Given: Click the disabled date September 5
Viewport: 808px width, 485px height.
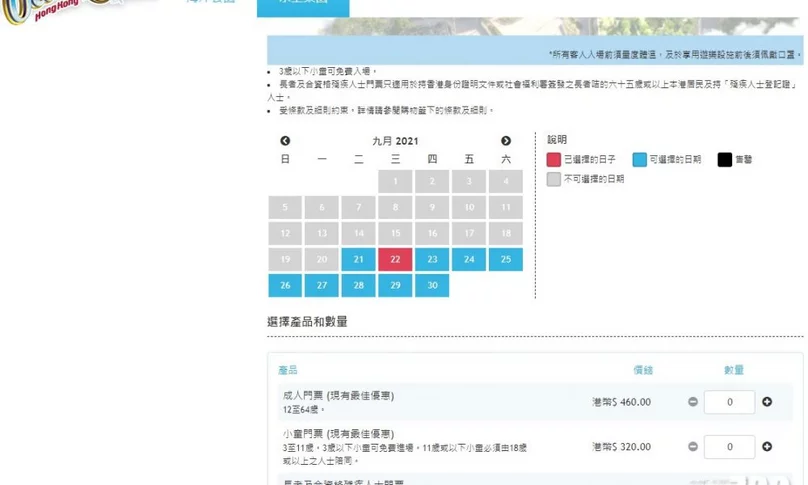Looking at the screenshot, I should click(x=285, y=207).
